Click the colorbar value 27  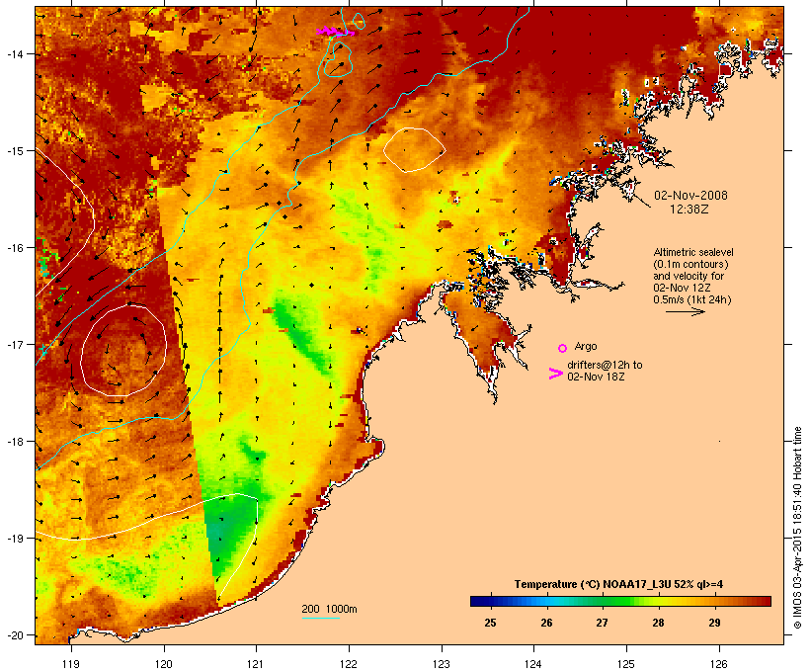click(602, 623)
